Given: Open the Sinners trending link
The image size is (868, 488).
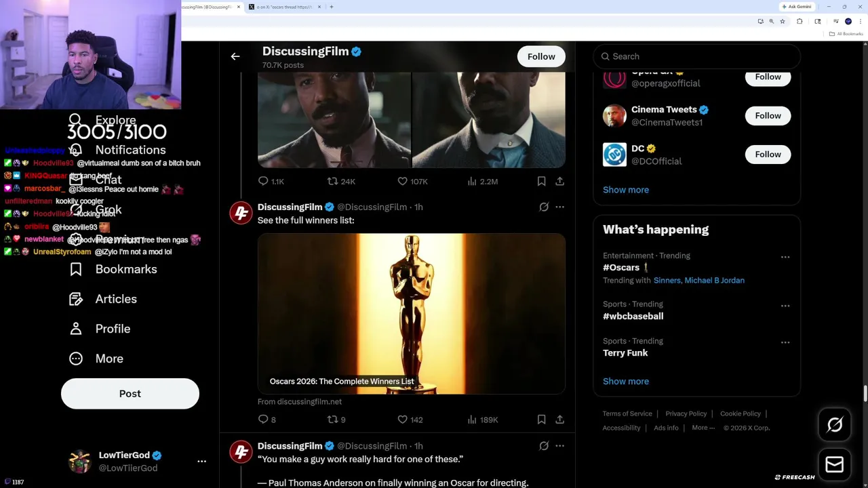Looking at the screenshot, I should pyautogui.click(x=667, y=281).
